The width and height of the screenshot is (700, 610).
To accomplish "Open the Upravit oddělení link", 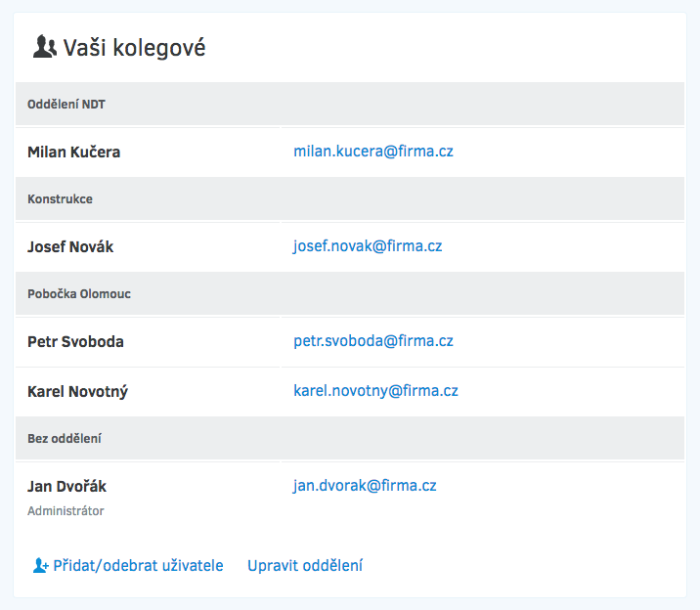I will (x=305, y=565).
